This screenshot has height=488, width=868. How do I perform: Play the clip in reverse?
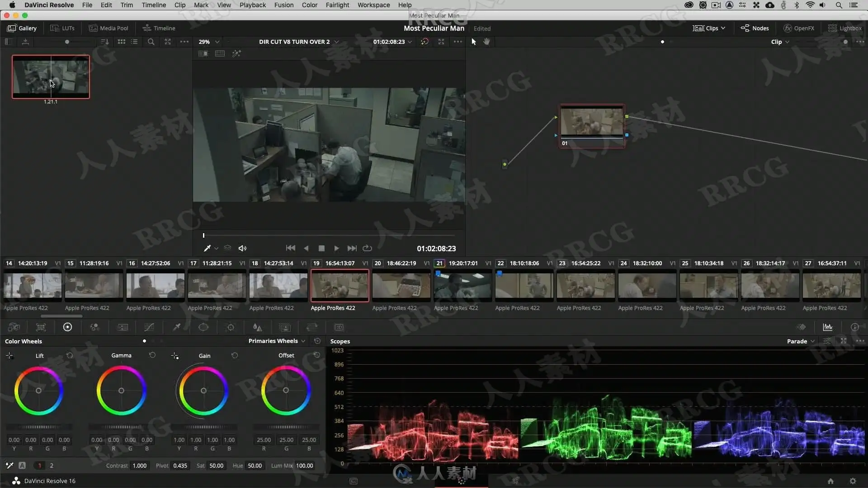307,249
